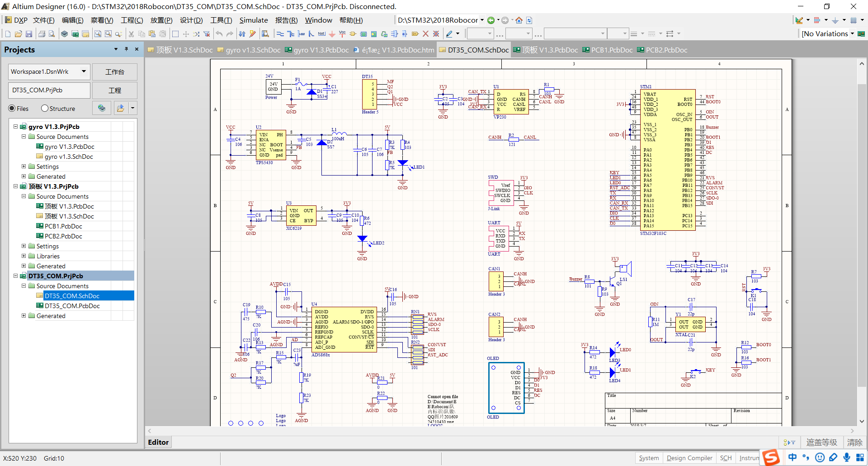The width and height of the screenshot is (868, 466).
Task: Click the VCC power port icon
Action: click(342, 34)
